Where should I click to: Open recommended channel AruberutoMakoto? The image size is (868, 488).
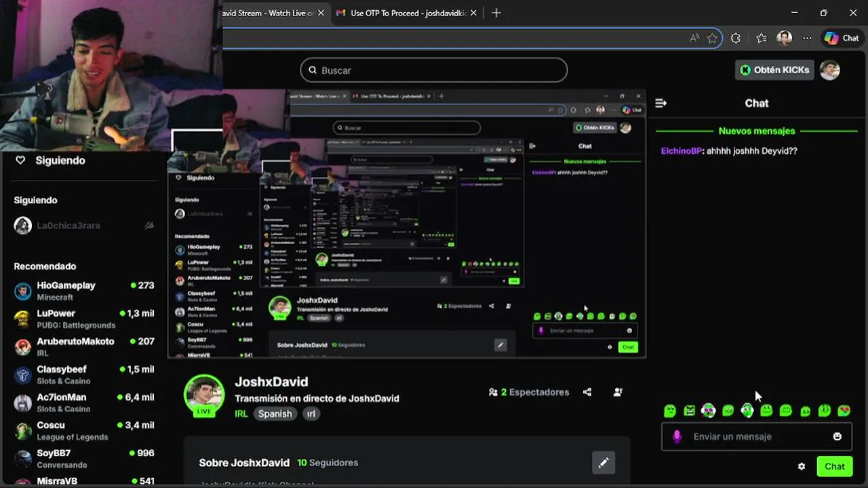tap(84, 347)
